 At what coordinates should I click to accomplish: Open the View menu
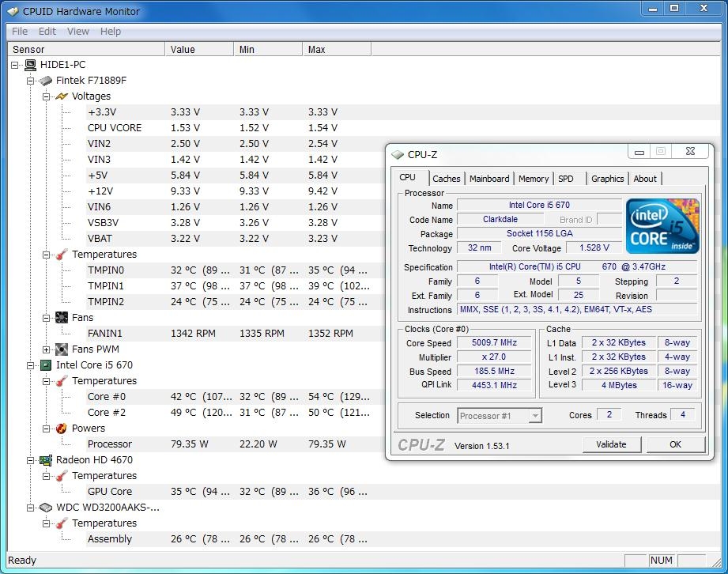pyautogui.click(x=77, y=32)
